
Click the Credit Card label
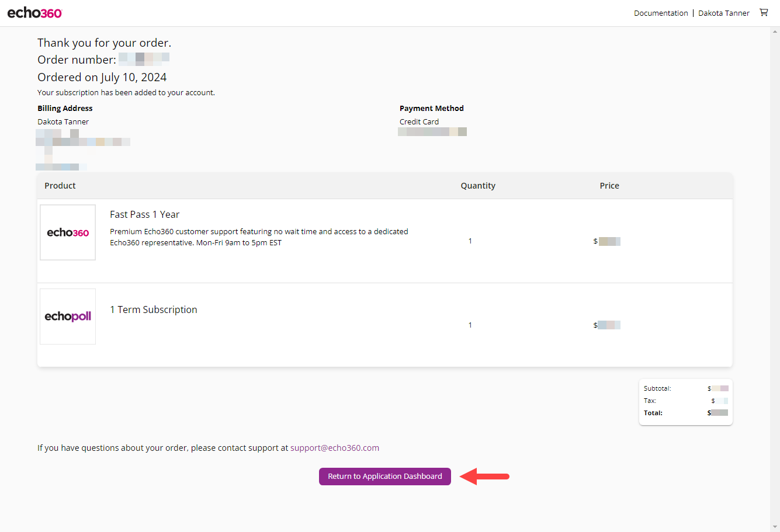point(419,121)
